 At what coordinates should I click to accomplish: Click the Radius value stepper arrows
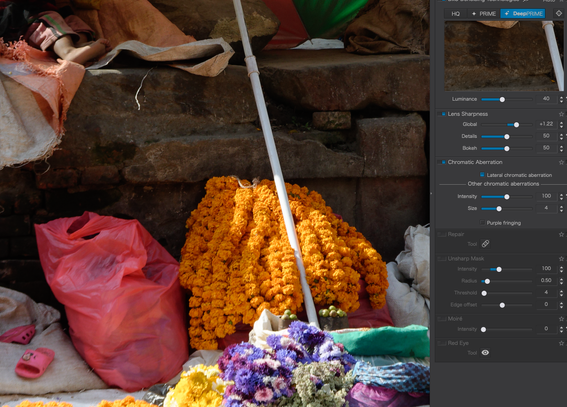pyautogui.click(x=561, y=281)
